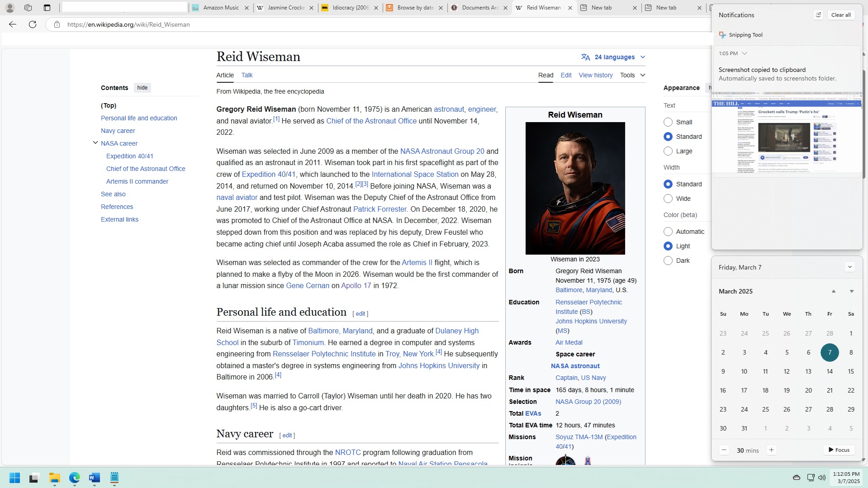Click the OneDrive cloud tray icon
Image resolution: width=868 pixels, height=488 pixels.
pyautogui.click(x=797, y=478)
